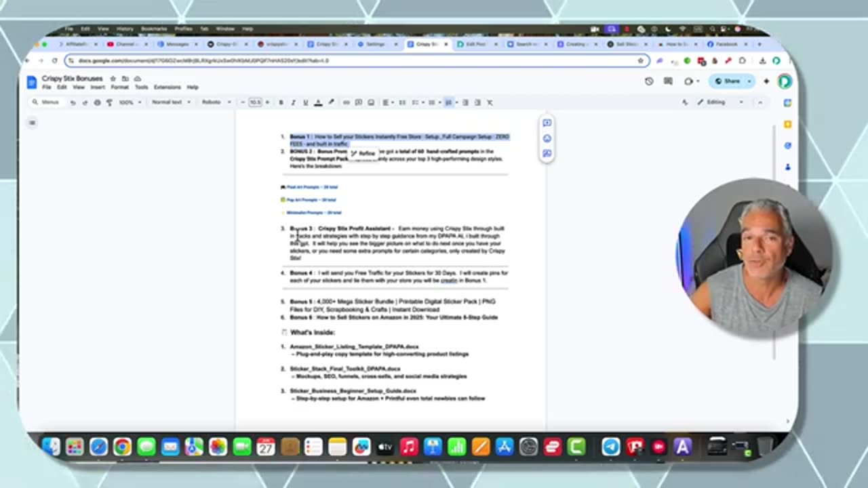Add a comment from the toolbar
Viewport: 868px width, 488px height.
pyautogui.click(x=359, y=102)
